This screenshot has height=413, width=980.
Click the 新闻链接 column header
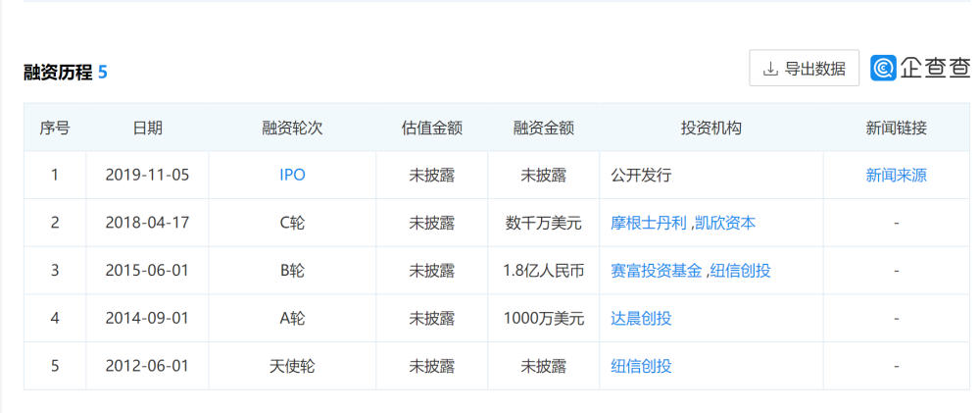pos(896,128)
